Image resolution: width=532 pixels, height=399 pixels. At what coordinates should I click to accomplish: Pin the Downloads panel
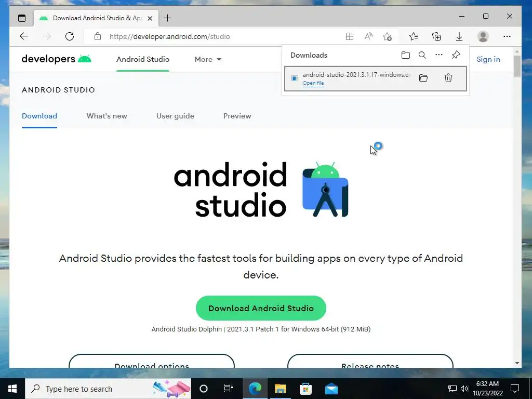tap(456, 55)
